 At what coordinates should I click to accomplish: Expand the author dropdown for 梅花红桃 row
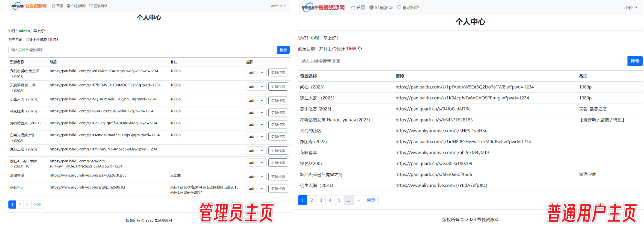(x=256, y=113)
